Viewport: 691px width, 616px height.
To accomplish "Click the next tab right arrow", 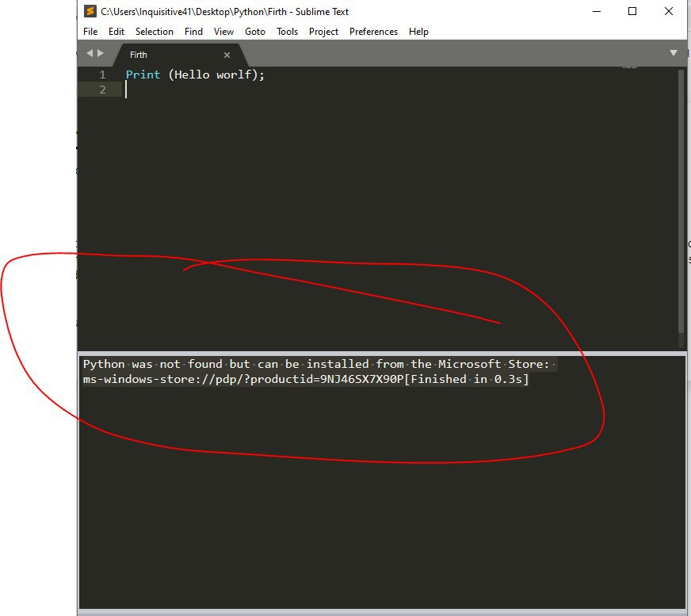I will click(101, 53).
